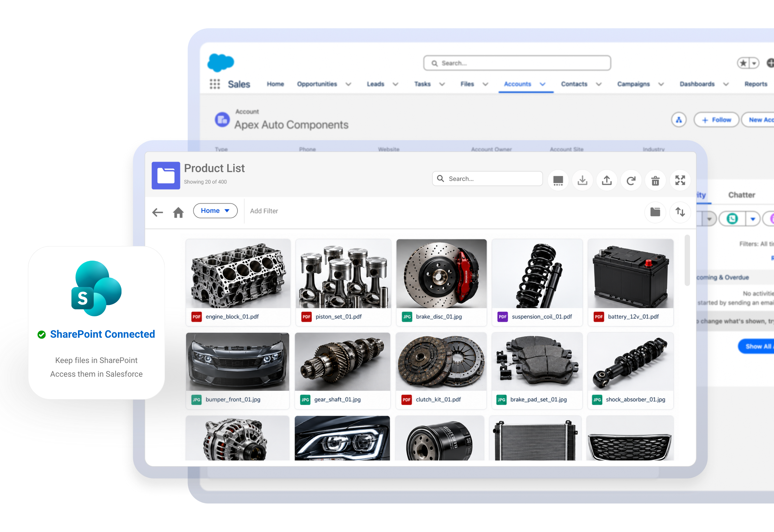Click Add Filter in Product List
This screenshot has width=774, height=532.
264,211
